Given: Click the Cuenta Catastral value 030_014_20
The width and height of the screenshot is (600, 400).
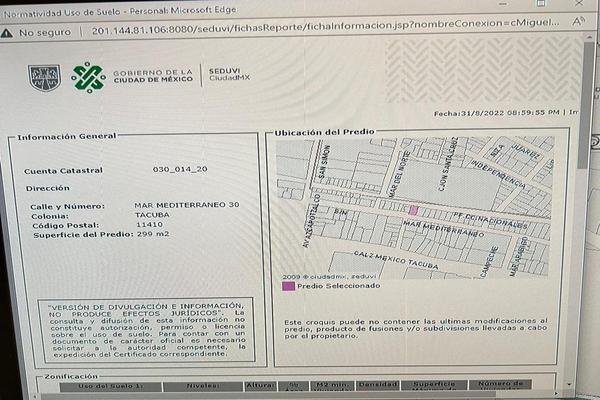Looking at the screenshot, I should tap(180, 170).
